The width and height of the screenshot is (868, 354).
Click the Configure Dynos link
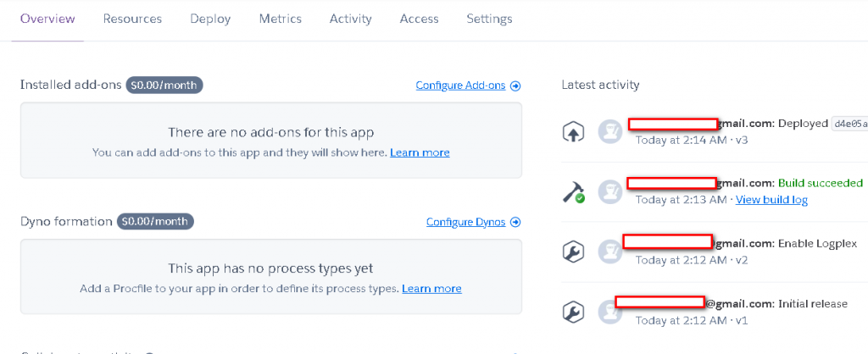(465, 223)
